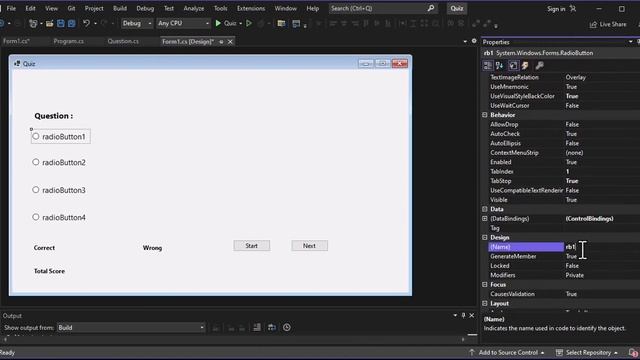Viewport: 640px width, 360px height.
Task: Collapse the Design category in Properties
Action: (485, 238)
